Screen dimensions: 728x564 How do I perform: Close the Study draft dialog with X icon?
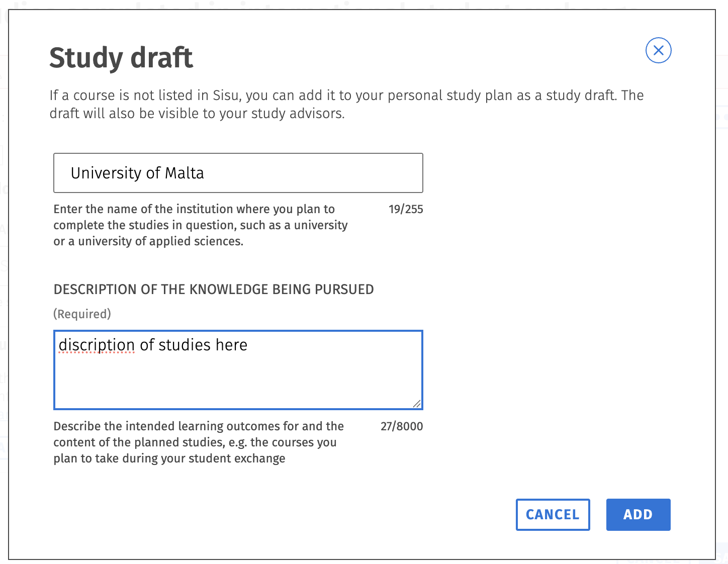[658, 50]
